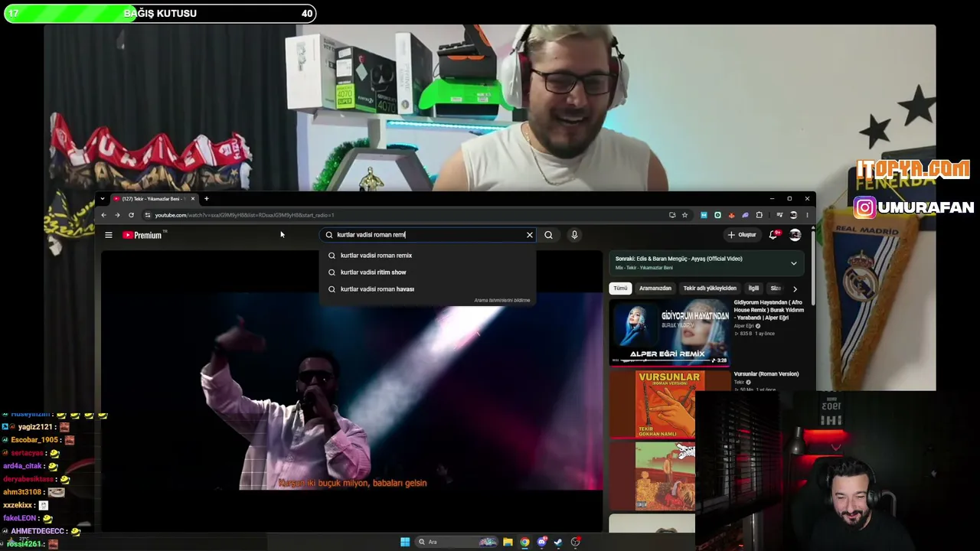The height and width of the screenshot is (551, 980).
Task: Open the Vursunlar Roman Version thumbnail
Action: [x=669, y=403]
